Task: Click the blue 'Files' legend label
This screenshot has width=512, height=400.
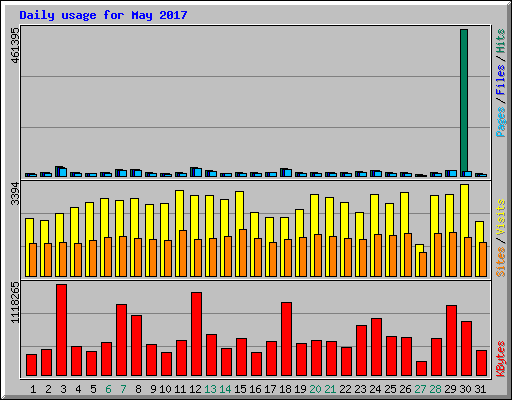Action: pos(501,80)
